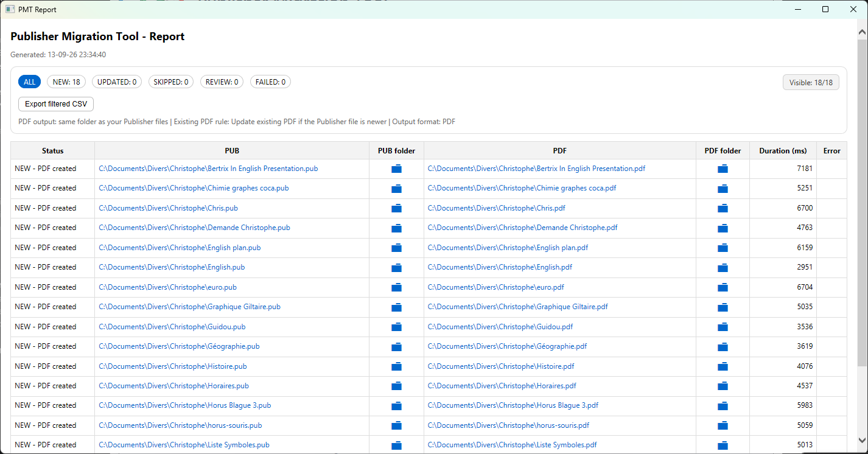Screen dimensions: 868x454
Task: Filter by SKIPPED: 0 entries
Action: [171, 82]
